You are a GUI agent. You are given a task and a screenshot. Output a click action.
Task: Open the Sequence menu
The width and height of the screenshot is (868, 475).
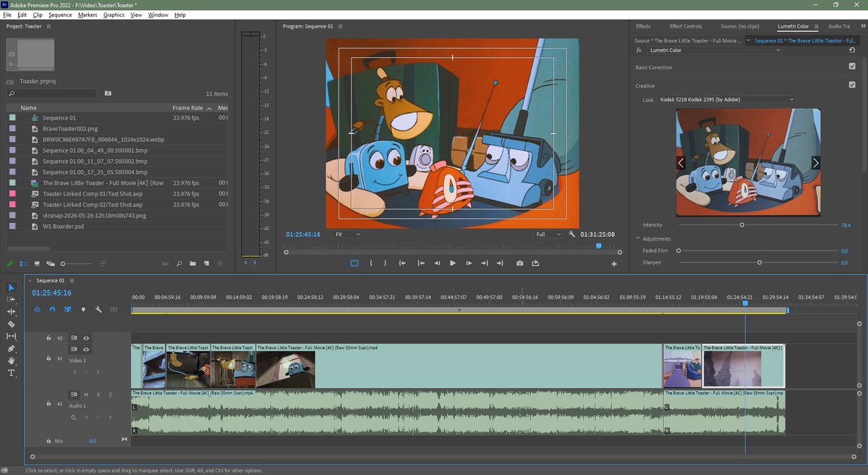61,14
